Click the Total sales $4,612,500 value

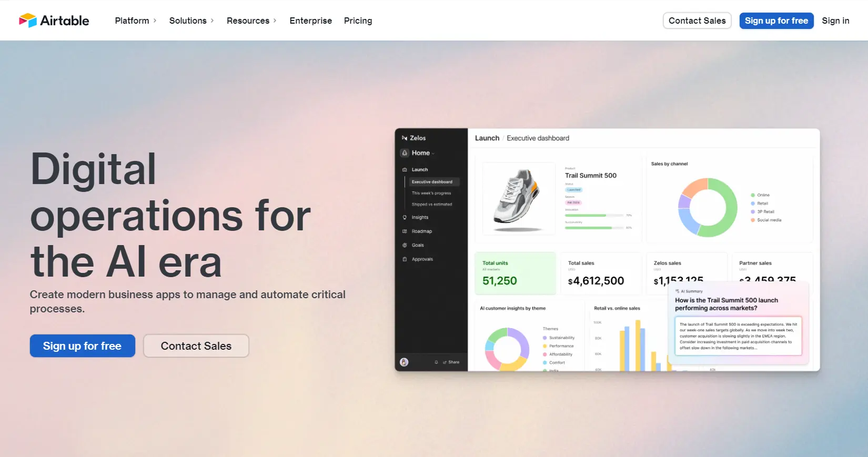click(596, 281)
